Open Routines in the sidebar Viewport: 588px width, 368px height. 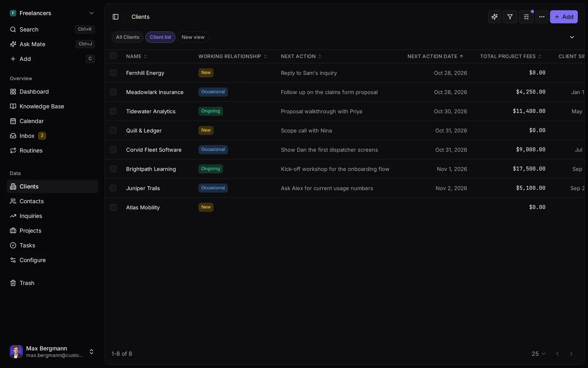tap(52, 151)
